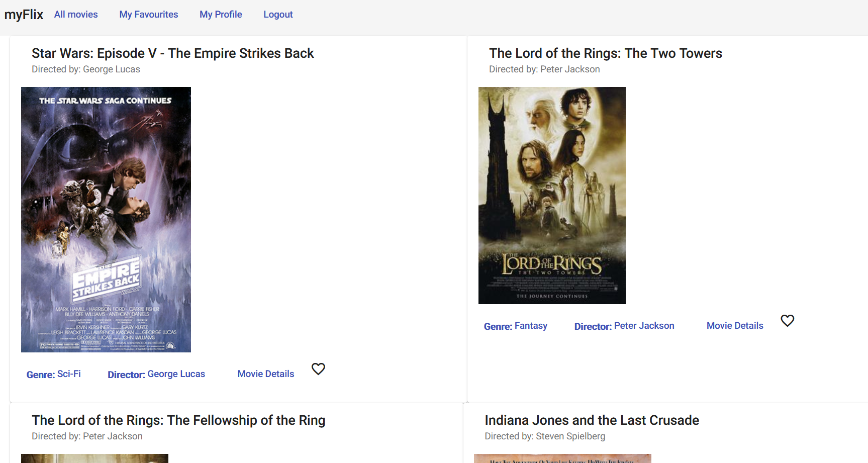The image size is (868, 463).
Task: Open the Fantasy genre for Two Towers
Action: click(531, 325)
